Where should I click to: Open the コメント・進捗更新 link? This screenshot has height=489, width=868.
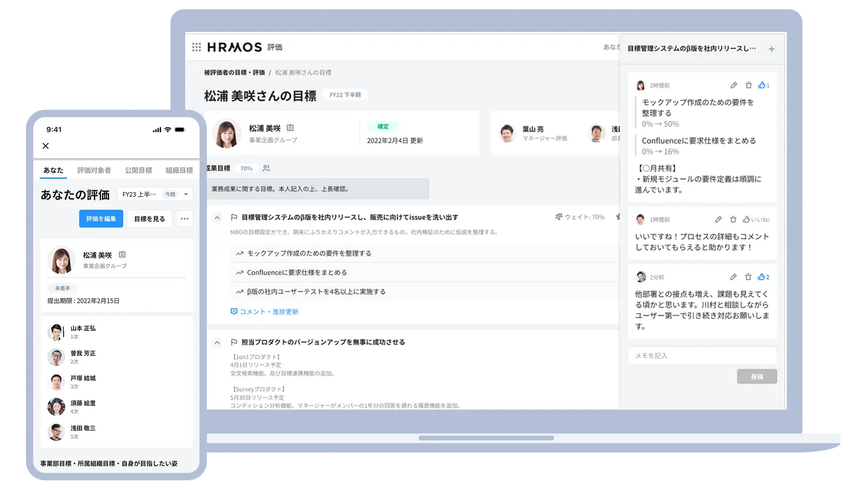click(266, 311)
